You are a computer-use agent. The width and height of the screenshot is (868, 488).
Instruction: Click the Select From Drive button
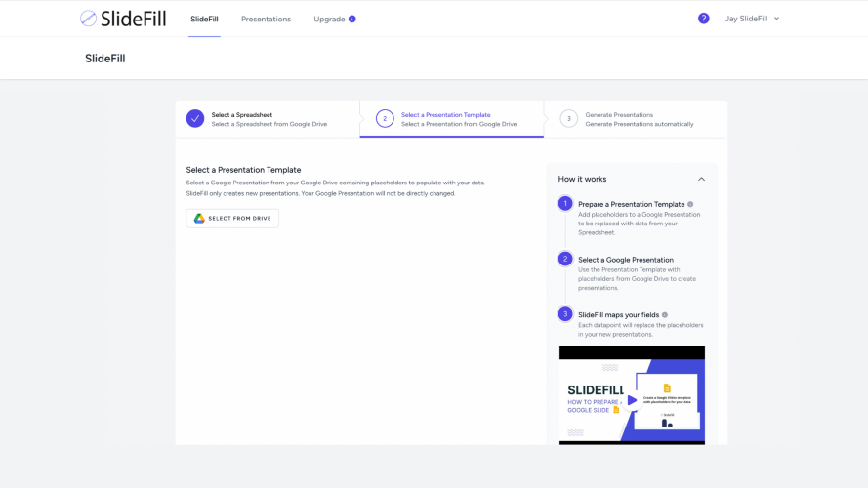point(232,218)
